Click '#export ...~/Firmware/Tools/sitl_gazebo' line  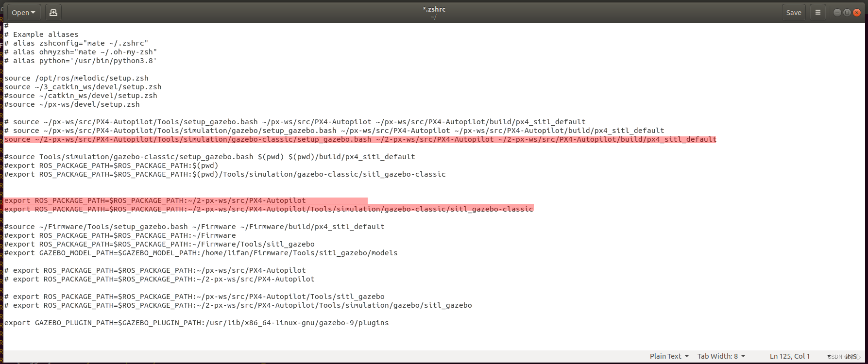pyautogui.click(x=159, y=244)
